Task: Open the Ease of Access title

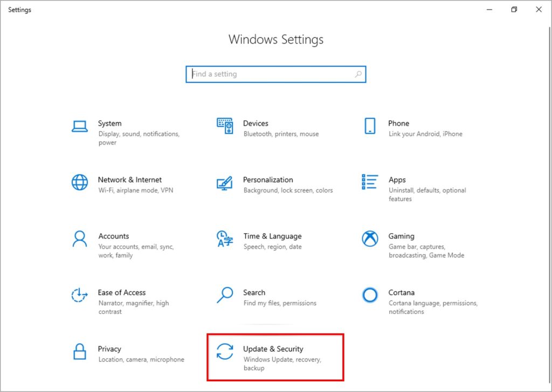Action: (x=122, y=292)
